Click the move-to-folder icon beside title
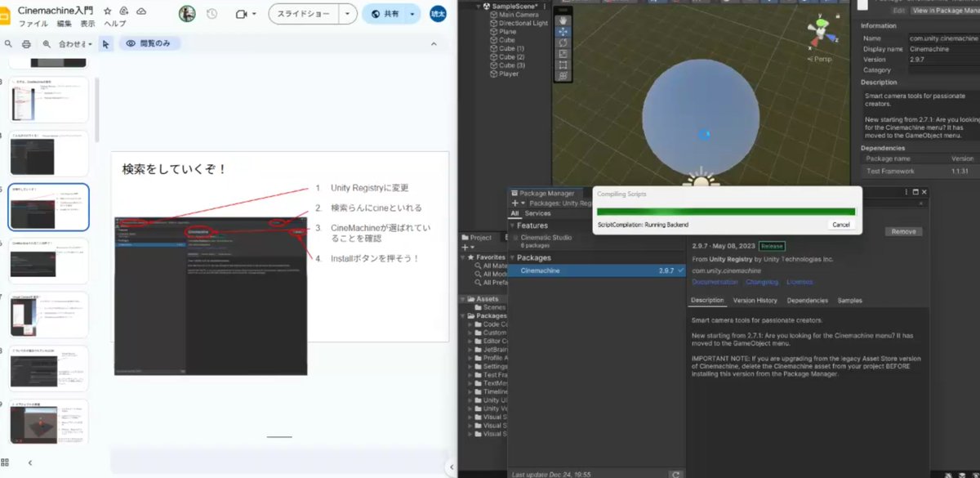Image resolution: width=980 pixels, height=478 pixels. [x=124, y=11]
